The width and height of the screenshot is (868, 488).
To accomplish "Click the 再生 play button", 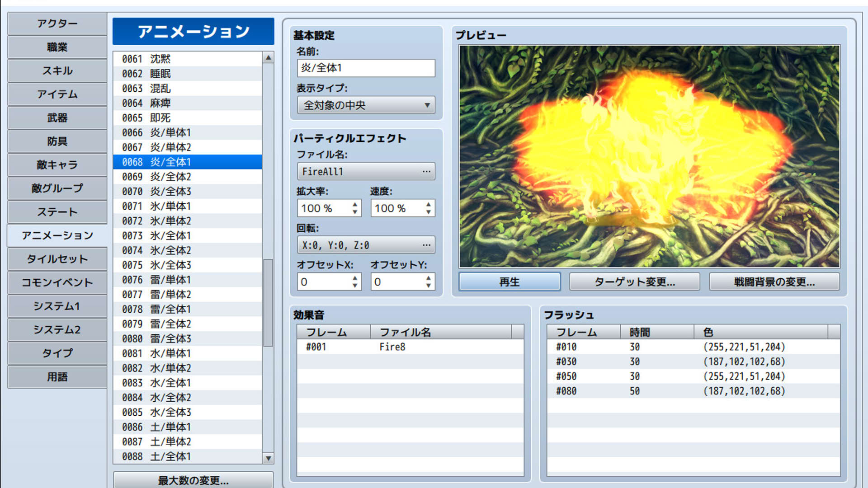I will (x=509, y=282).
